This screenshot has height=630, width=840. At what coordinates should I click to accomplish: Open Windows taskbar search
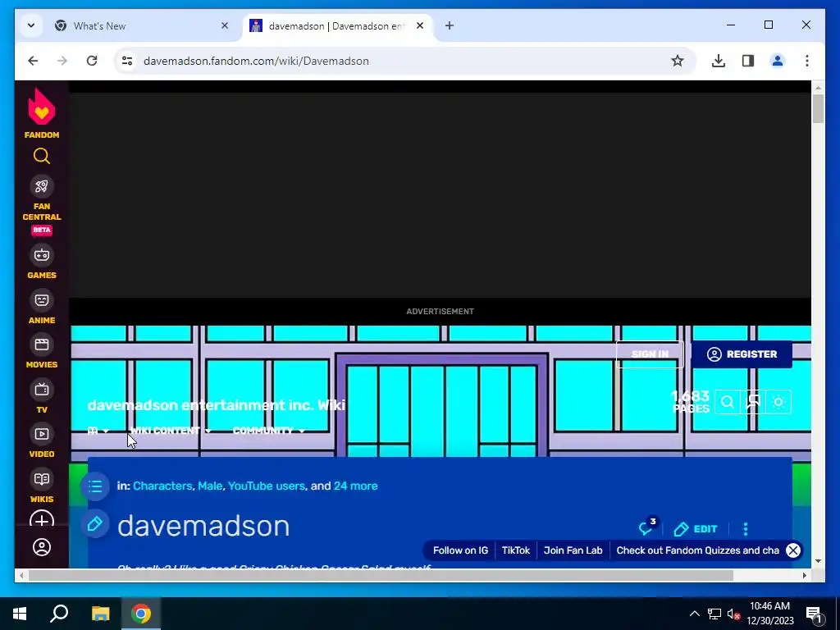coord(59,614)
